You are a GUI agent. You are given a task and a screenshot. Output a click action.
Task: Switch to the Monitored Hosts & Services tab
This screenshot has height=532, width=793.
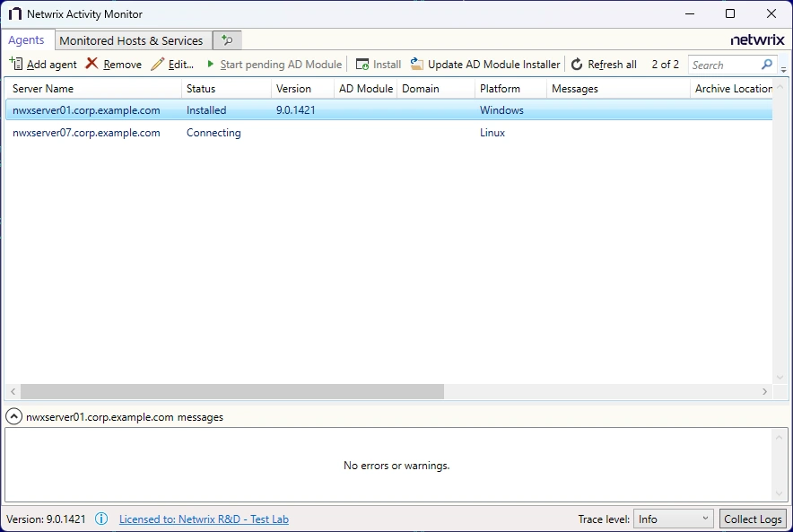[x=132, y=39]
